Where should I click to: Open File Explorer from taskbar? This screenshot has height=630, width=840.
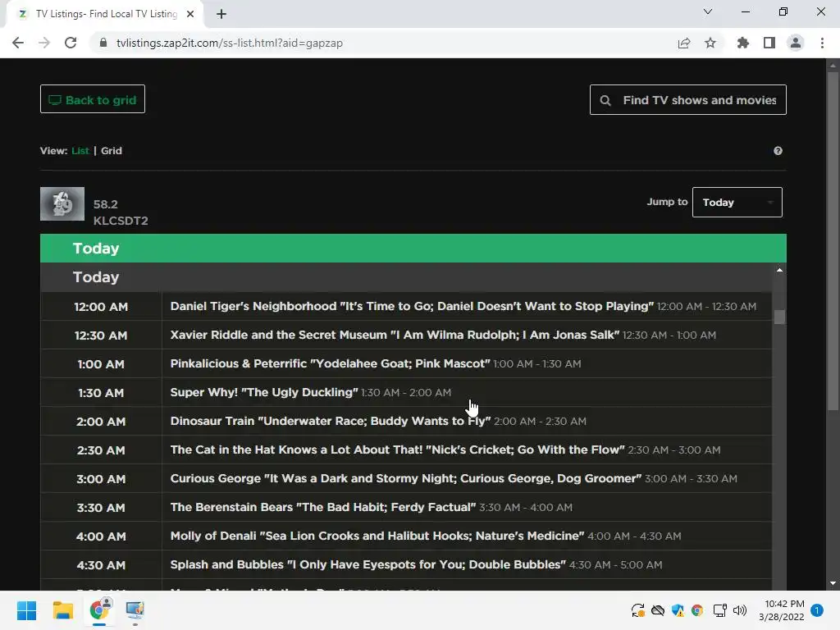(62, 610)
